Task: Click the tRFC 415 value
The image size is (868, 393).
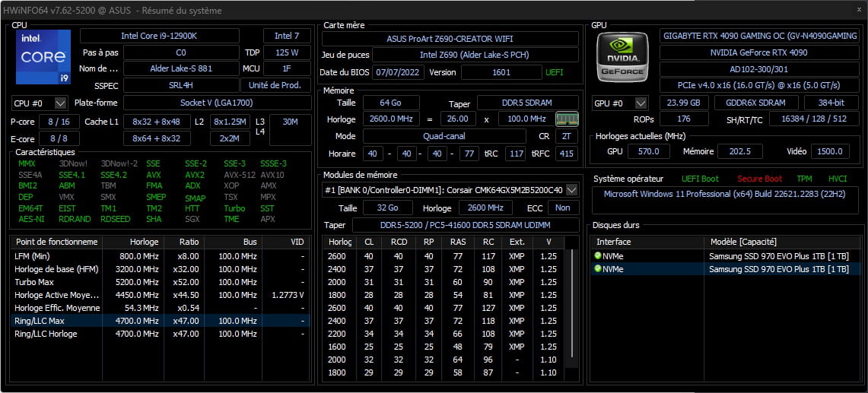Action: 566,154
